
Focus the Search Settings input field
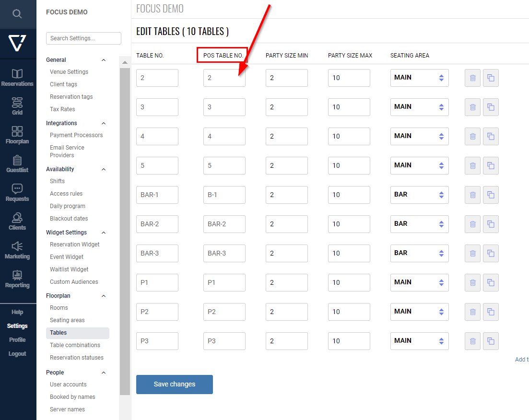pos(83,38)
